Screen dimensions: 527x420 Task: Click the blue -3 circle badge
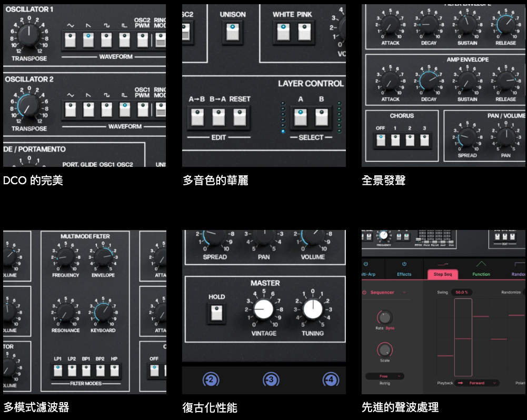[x=270, y=380]
